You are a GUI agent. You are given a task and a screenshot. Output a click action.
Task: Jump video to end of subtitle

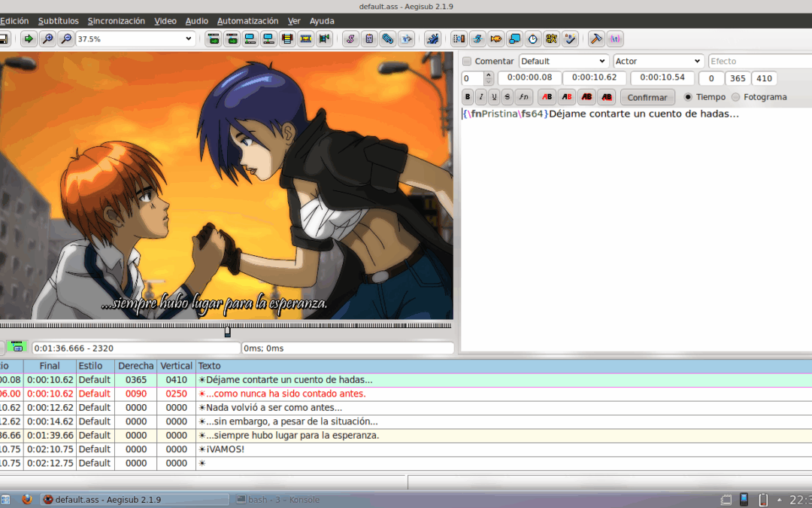coord(232,39)
